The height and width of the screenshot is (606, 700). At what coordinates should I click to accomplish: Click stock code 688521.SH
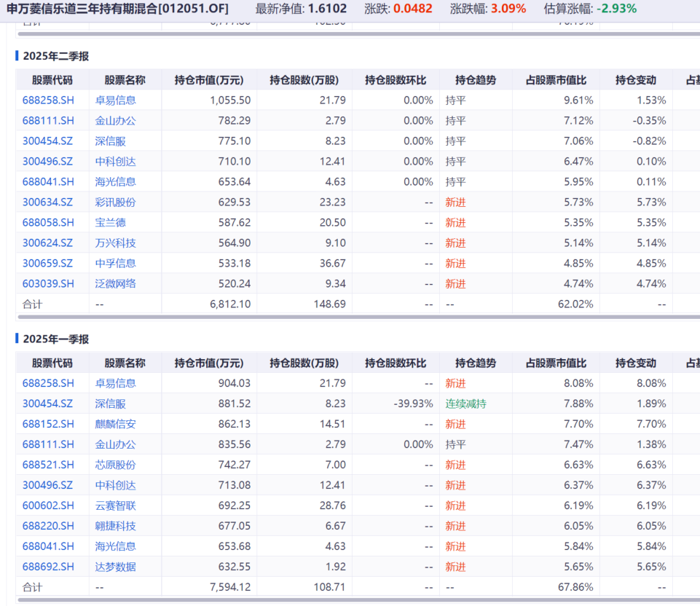[x=48, y=465]
